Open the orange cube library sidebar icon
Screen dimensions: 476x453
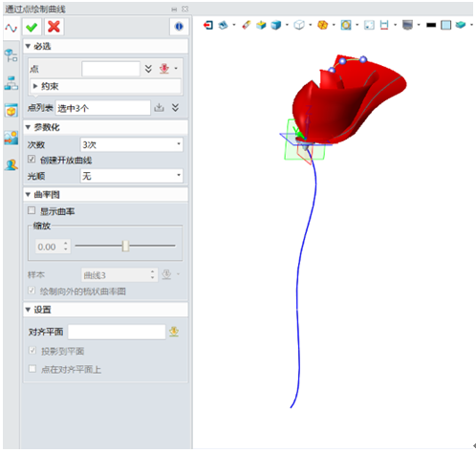tap(11, 111)
